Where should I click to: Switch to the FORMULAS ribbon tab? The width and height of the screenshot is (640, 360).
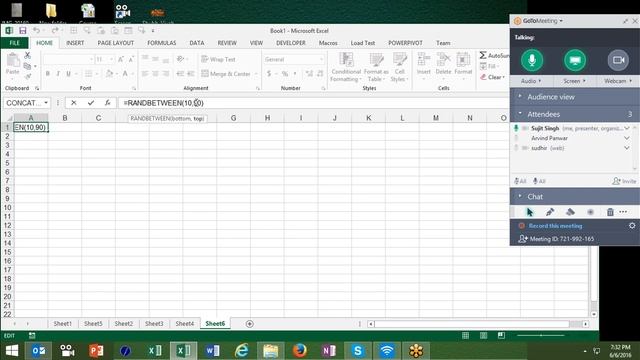(162, 43)
